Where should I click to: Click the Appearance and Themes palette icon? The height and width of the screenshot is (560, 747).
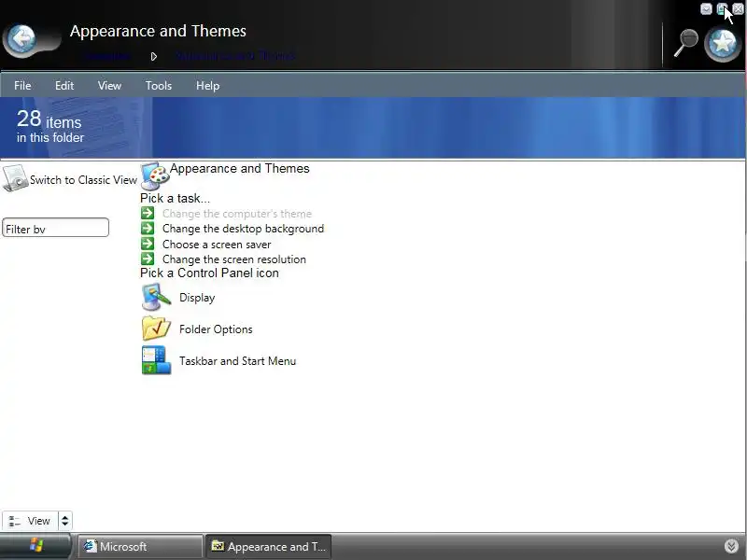click(155, 175)
